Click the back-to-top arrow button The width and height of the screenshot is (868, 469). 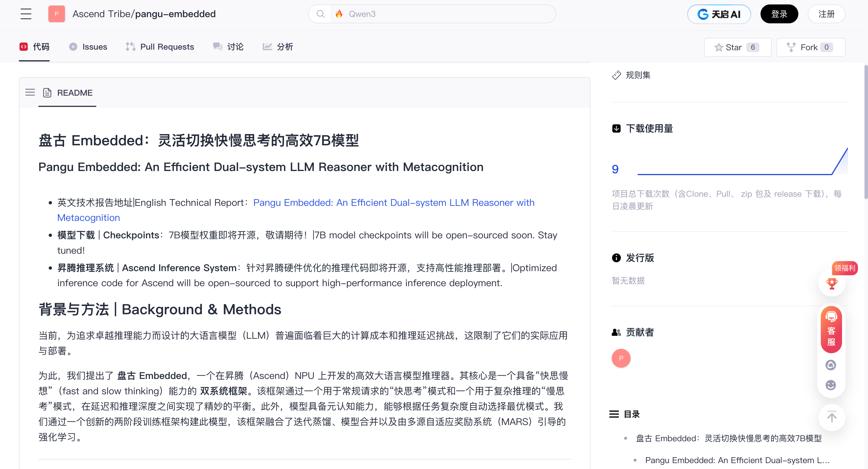[831, 417]
